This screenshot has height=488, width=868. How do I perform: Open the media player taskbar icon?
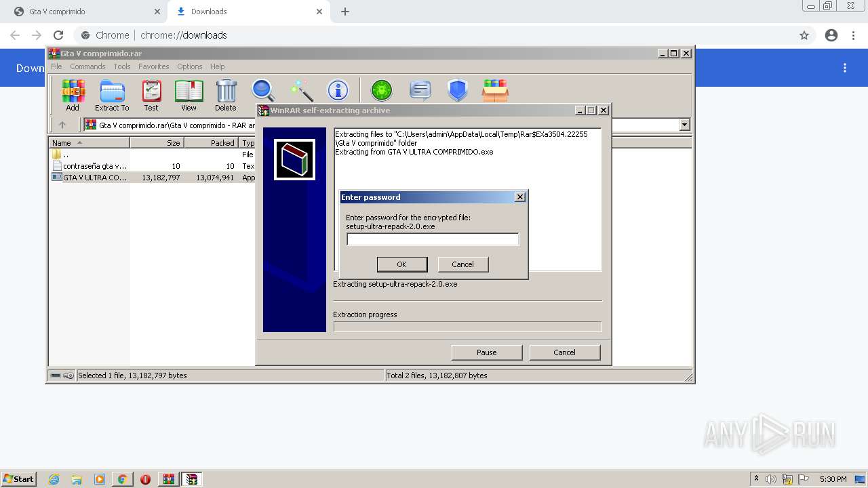[x=100, y=479]
